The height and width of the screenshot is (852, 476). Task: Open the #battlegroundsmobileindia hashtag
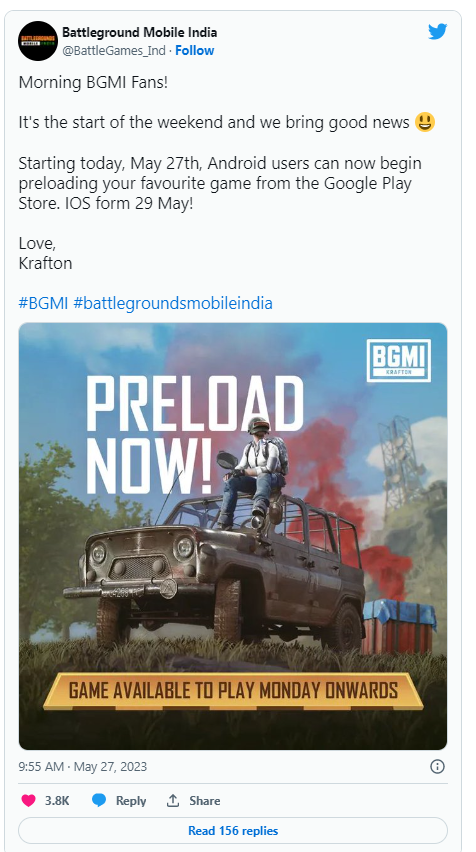pyautogui.click(x=173, y=303)
